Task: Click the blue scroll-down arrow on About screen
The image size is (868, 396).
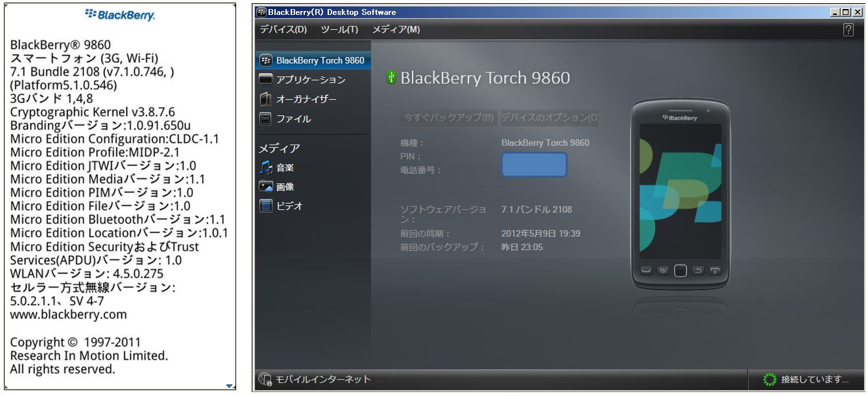Action: (x=230, y=386)
